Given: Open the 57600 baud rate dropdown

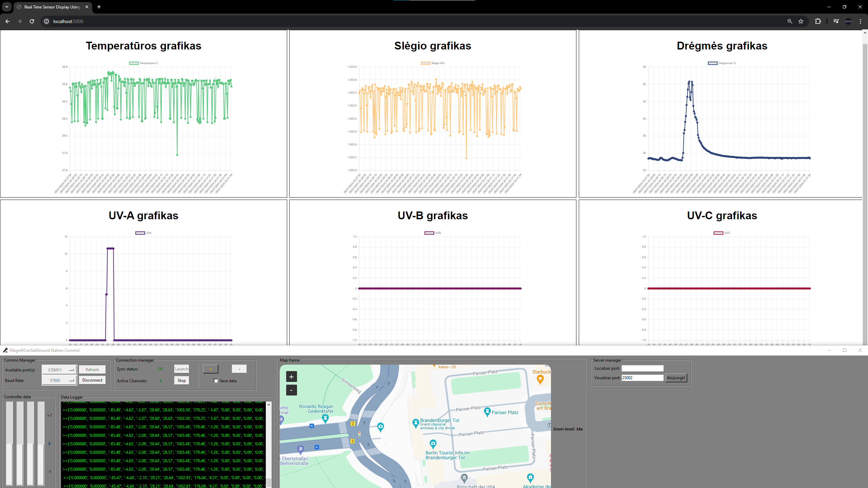Looking at the screenshot, I should [59, 380].
